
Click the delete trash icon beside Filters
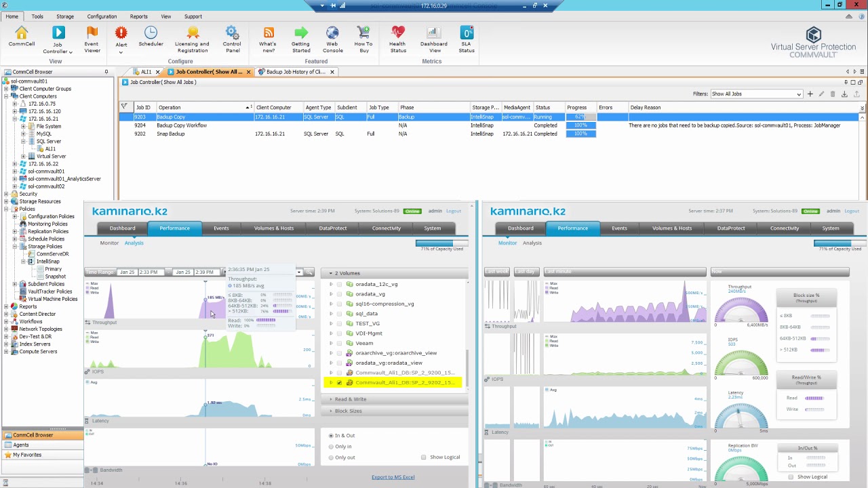point(833,94)
